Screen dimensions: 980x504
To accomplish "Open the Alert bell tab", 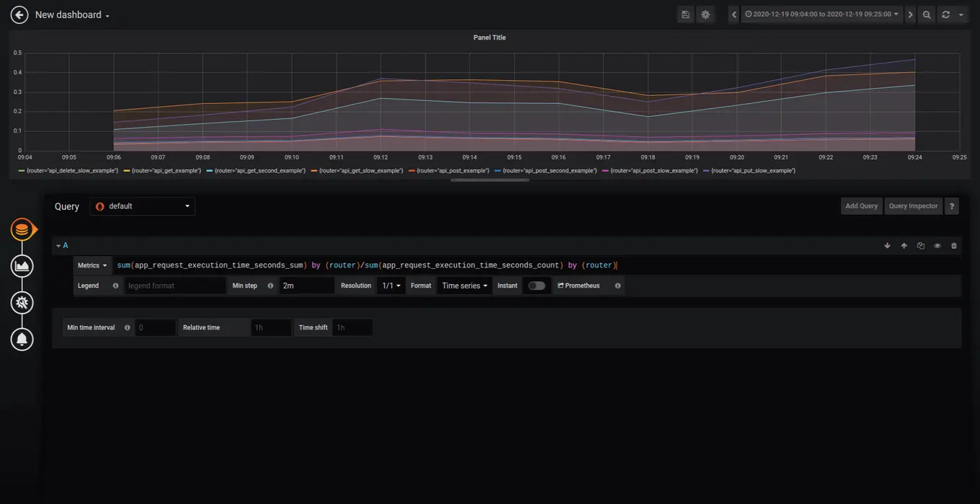I will pyautogui.click(x=22, y=339).
